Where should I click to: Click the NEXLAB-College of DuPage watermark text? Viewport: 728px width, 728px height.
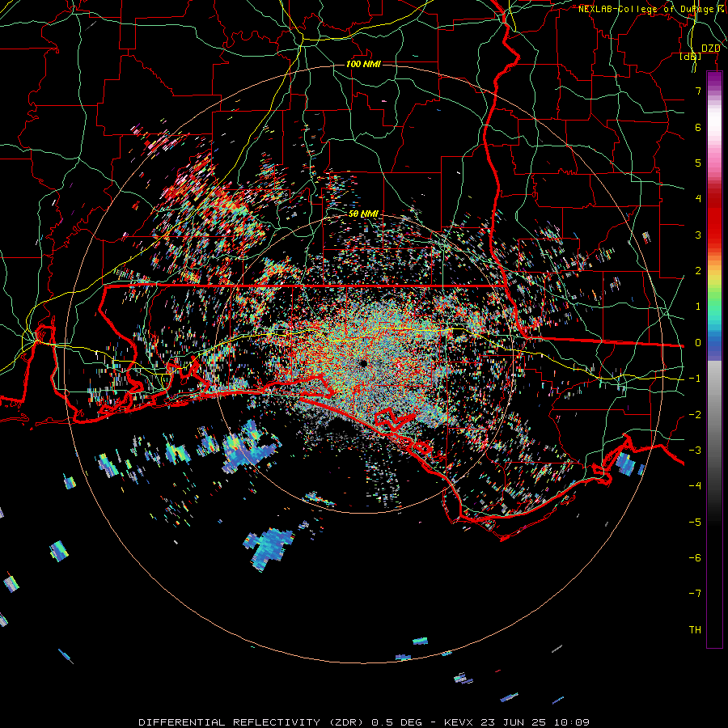[650, 9]
